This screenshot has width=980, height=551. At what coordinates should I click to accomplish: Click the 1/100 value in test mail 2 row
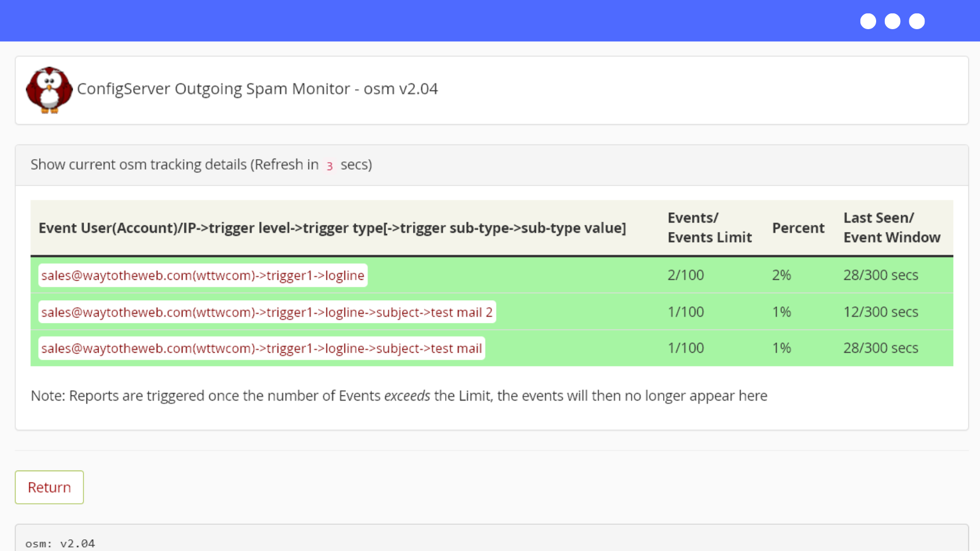click(x=685, y=312)
